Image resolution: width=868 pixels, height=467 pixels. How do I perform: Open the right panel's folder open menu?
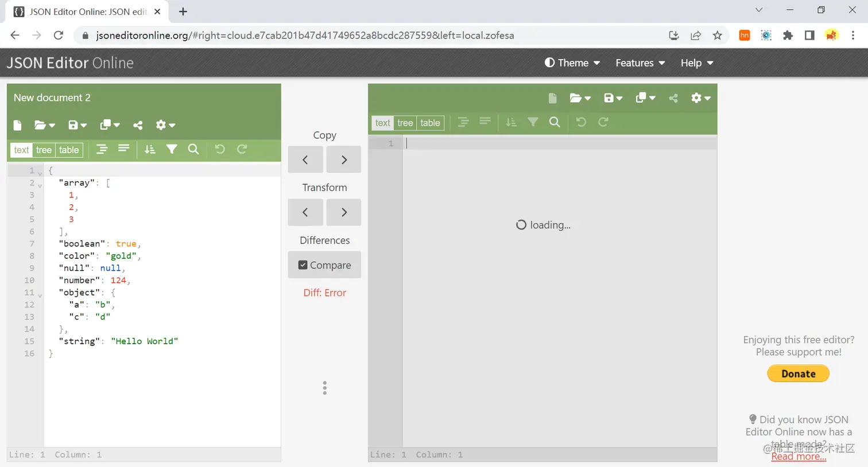pyautogui.click(x=580, y=98)
